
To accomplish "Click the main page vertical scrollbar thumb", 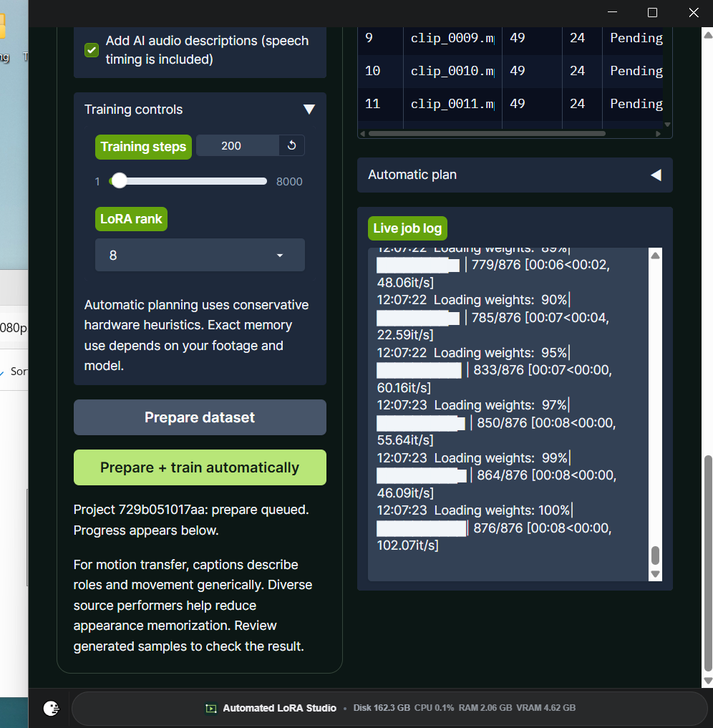I will [708, 563].
